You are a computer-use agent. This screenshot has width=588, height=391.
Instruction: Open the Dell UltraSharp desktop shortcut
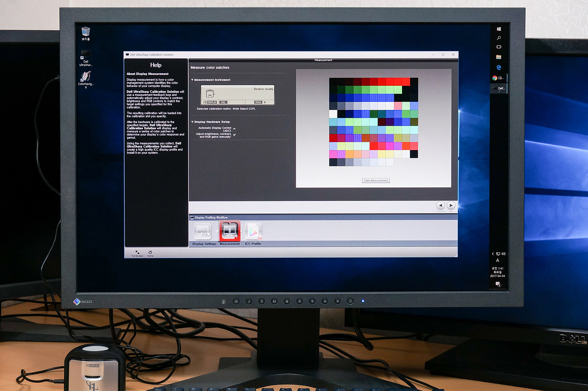tap(86, 58)
